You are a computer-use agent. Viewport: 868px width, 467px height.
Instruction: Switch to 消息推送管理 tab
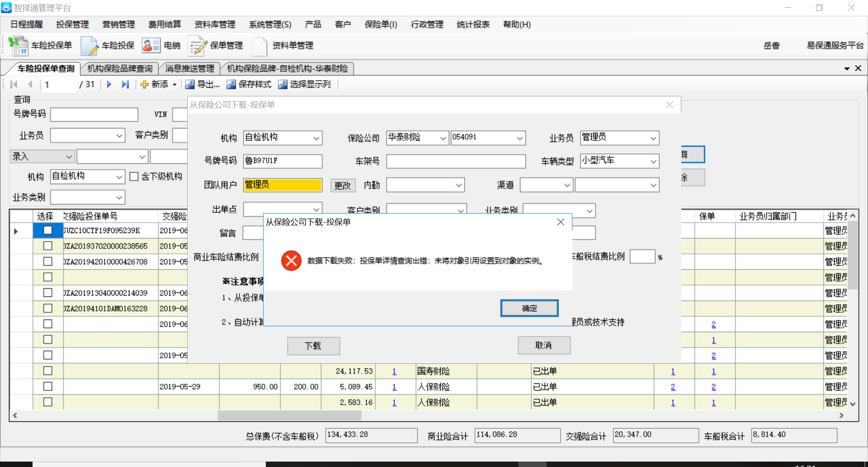[189, 69]
